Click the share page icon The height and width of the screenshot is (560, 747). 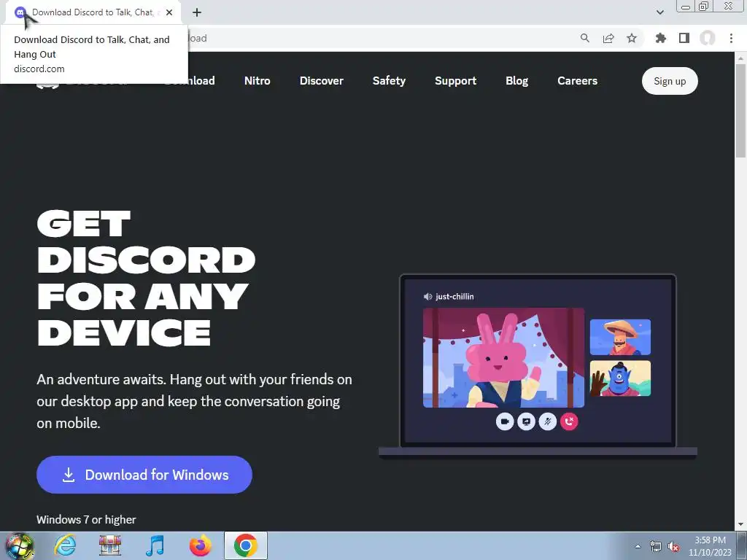point(608,38)
